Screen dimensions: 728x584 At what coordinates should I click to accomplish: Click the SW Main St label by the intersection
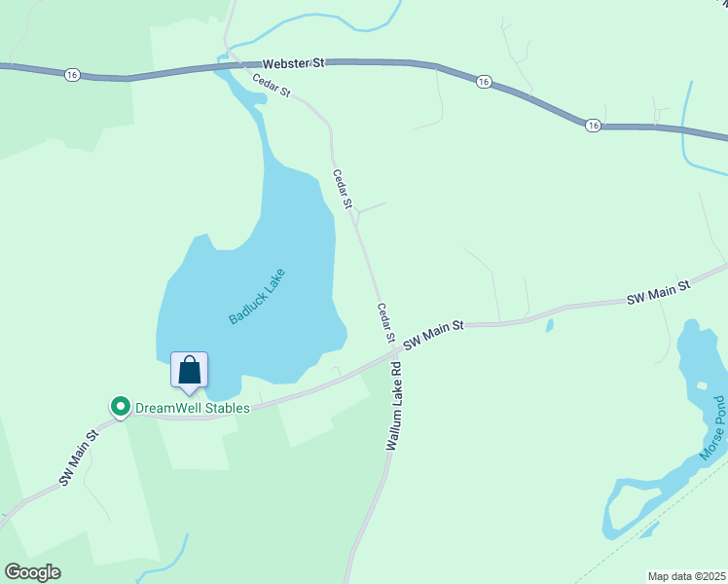pos(433,335)
